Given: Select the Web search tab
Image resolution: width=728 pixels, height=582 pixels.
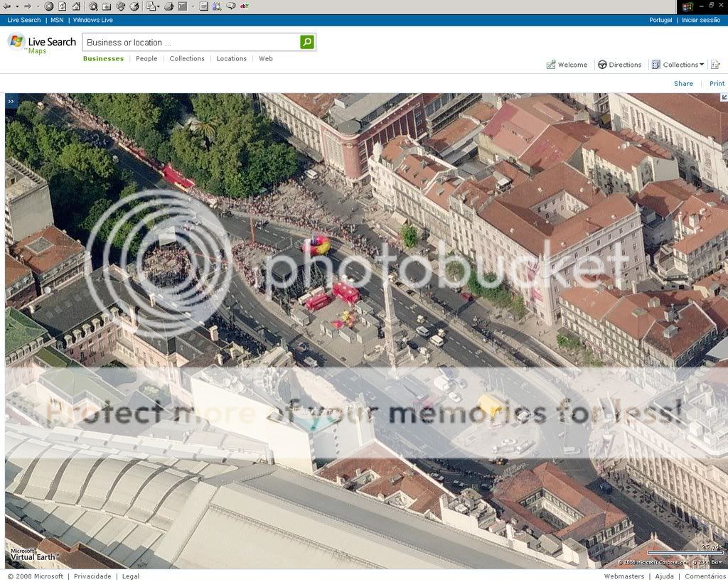Looking at the screenshot, I should click(266, 58).
